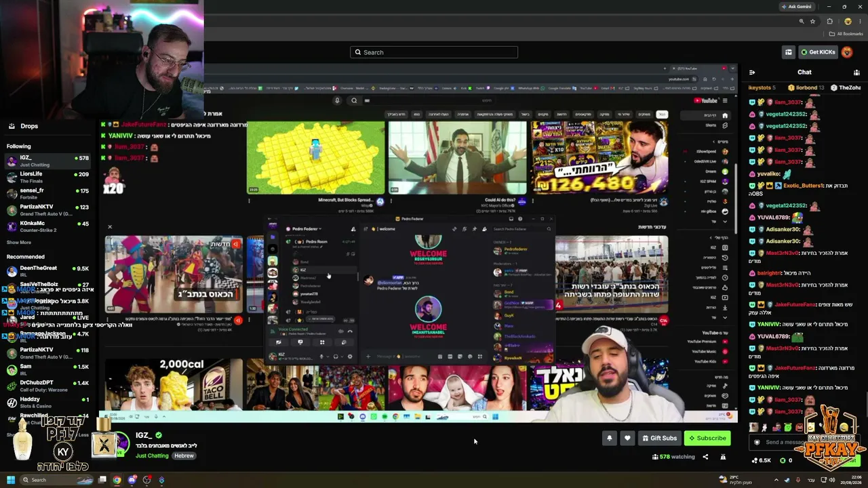Open the taskbar clock showing 22:06

[x=852, y=479]
